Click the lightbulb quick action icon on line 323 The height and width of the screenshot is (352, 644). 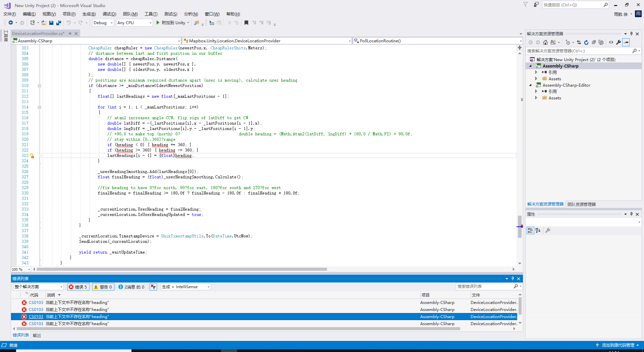pos(32,156)
